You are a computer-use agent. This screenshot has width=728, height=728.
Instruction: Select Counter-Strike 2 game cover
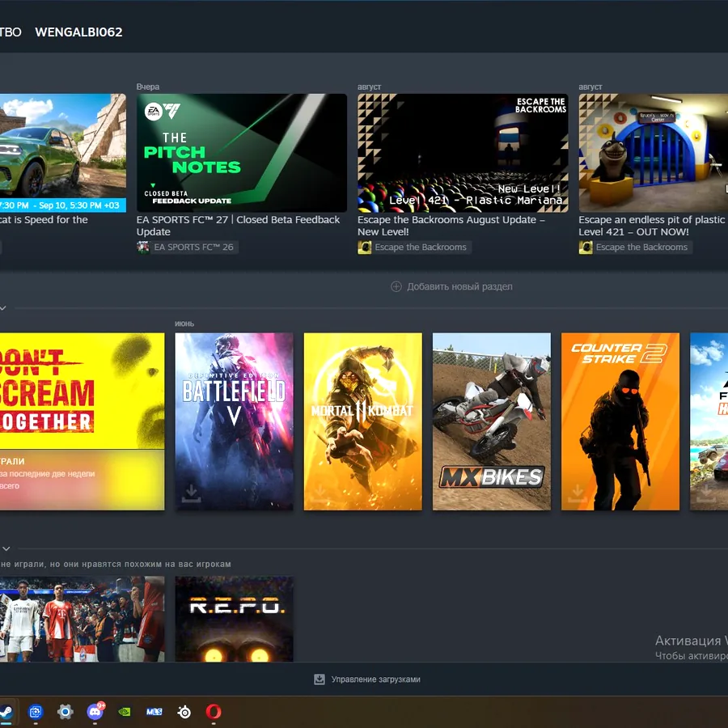pyautogui.click(x=620, y=421)
